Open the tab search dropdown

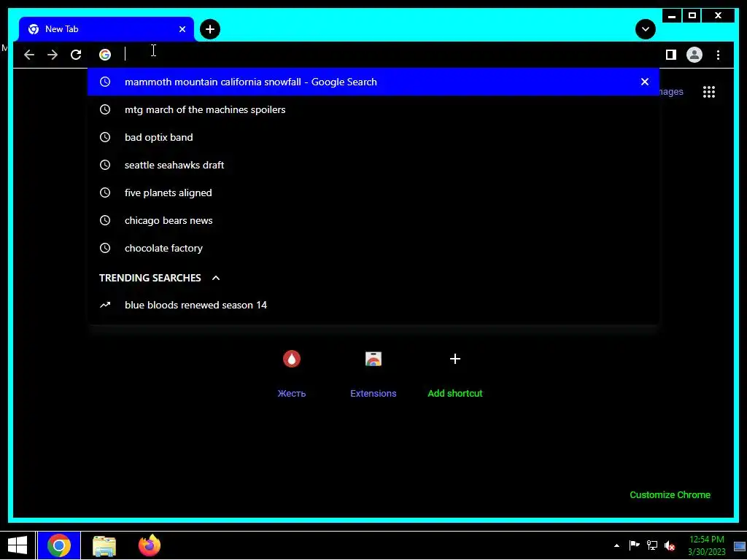[646, 29]
